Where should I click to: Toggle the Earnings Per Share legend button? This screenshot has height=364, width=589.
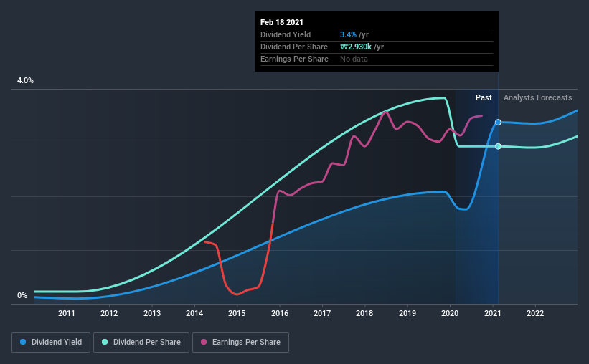(x=240, y=343)
